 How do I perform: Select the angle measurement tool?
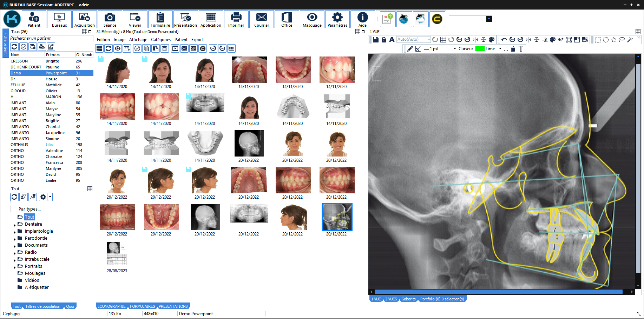click(418, 49)
